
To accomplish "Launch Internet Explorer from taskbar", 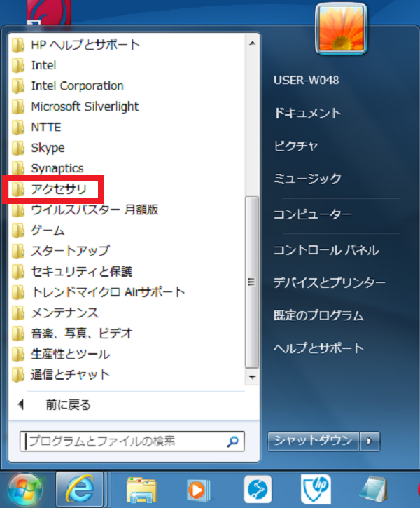I will (x=80, y=490).
